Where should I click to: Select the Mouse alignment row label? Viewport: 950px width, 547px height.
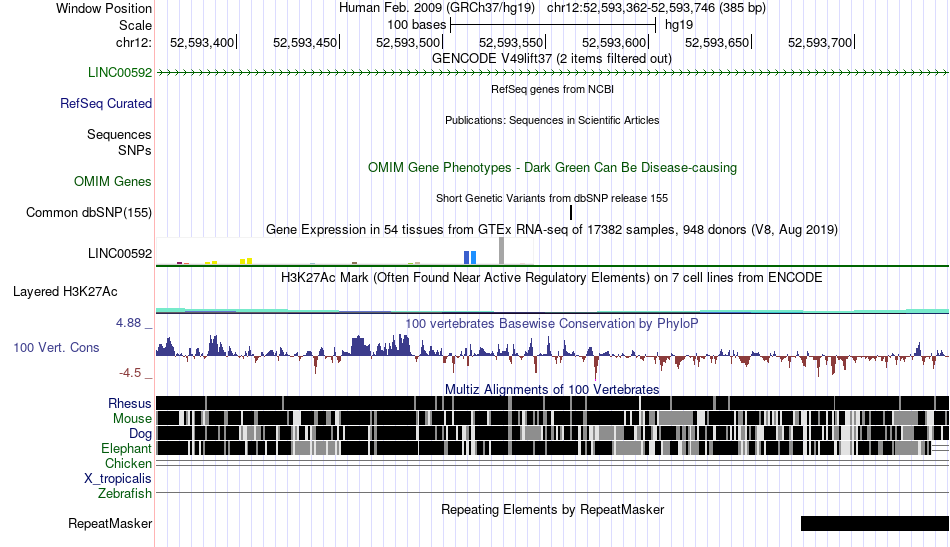pos(132,419)
